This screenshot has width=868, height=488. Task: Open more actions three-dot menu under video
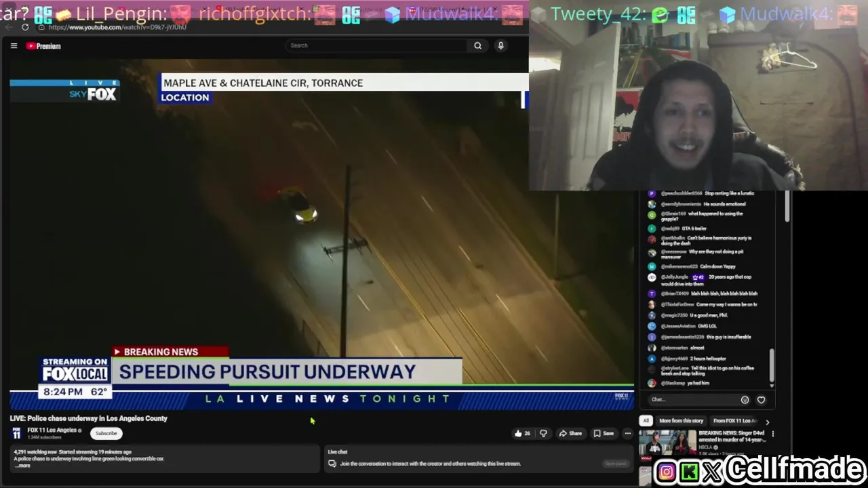click(x=627, y=434)
